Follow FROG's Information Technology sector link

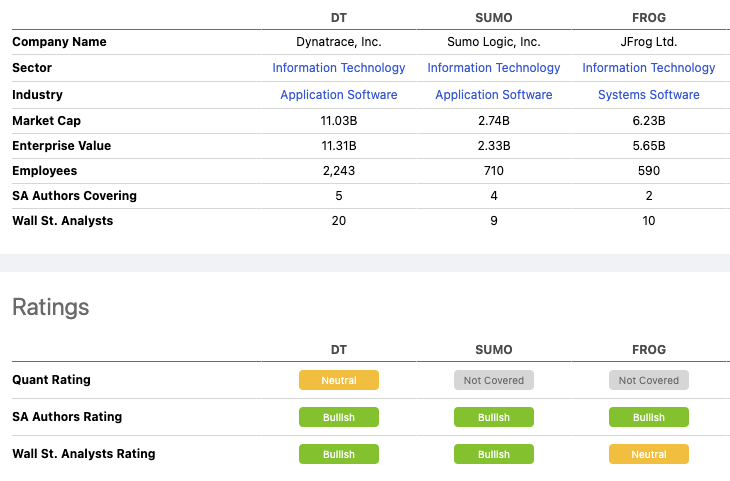tap(649, 68)
